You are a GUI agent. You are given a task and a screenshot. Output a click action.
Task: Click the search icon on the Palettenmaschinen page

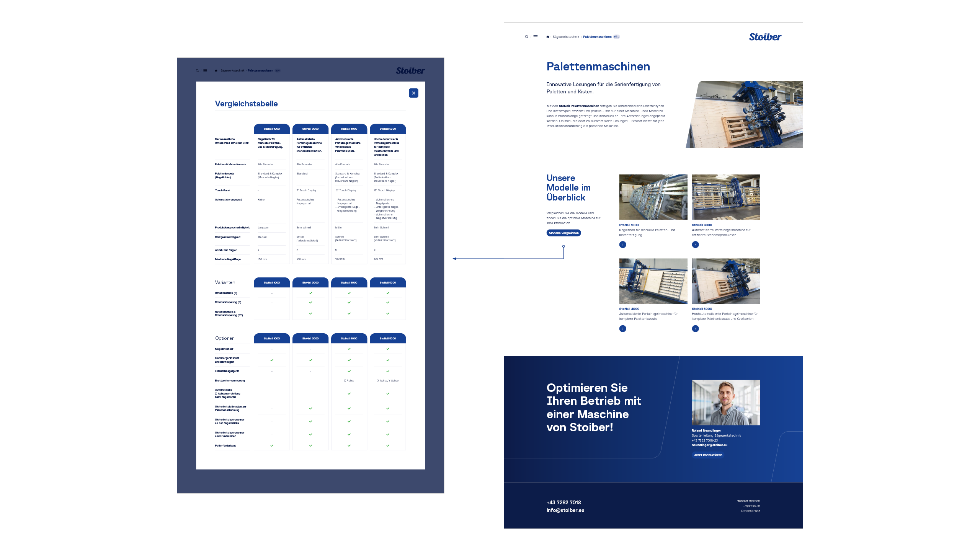tap(527, 37)
